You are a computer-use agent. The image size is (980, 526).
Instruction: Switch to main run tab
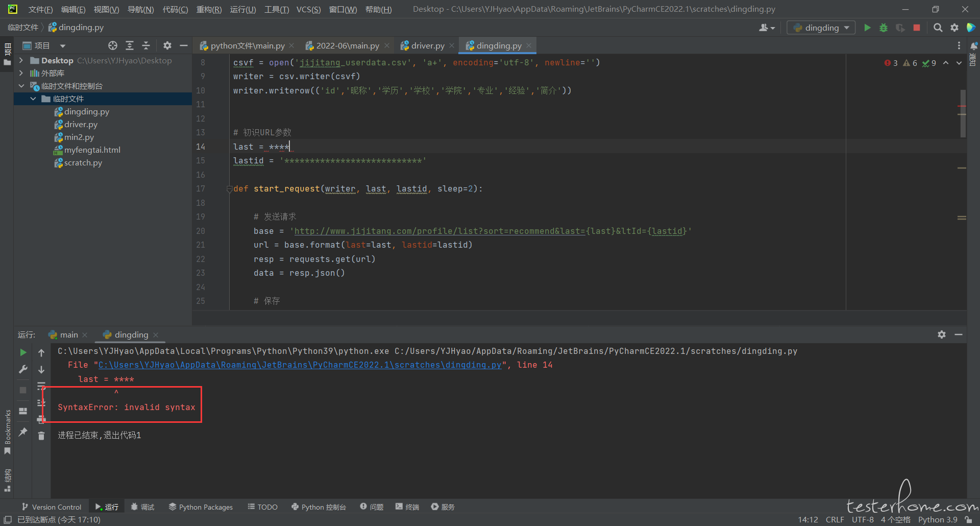click(69, 334)
